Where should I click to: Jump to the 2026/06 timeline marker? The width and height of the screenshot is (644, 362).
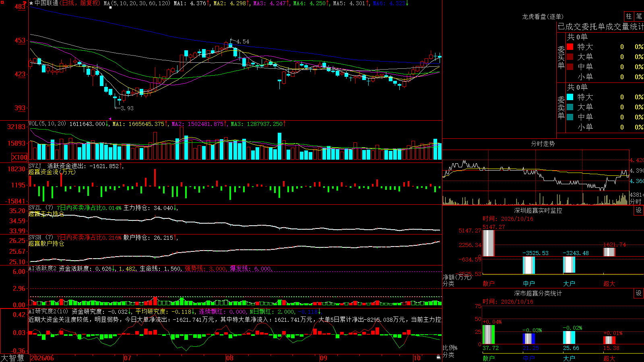[42, 358]
